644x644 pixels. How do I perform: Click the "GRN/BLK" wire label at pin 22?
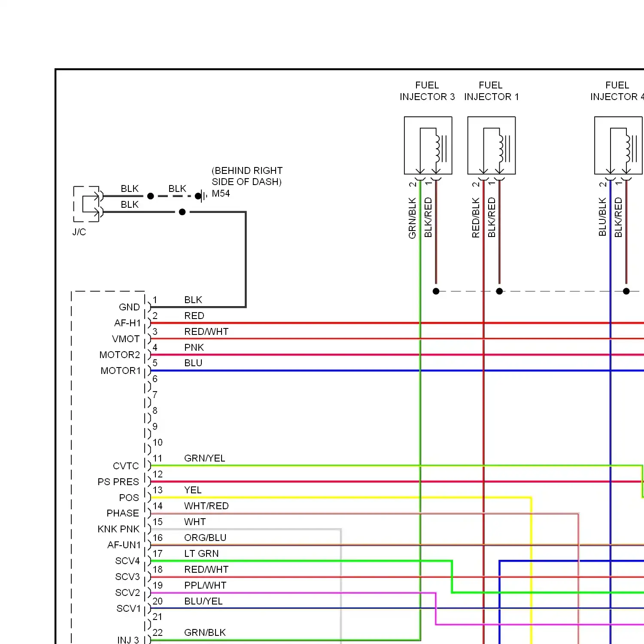[205, 633]
